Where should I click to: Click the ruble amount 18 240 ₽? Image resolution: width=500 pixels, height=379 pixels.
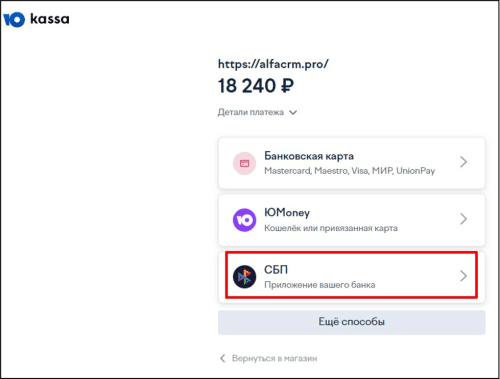(x=256, y=86)
